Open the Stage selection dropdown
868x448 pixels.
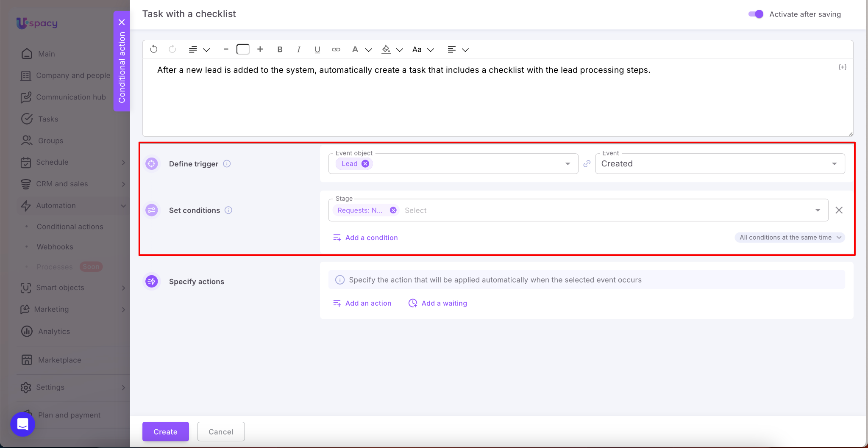pos(818,210)
